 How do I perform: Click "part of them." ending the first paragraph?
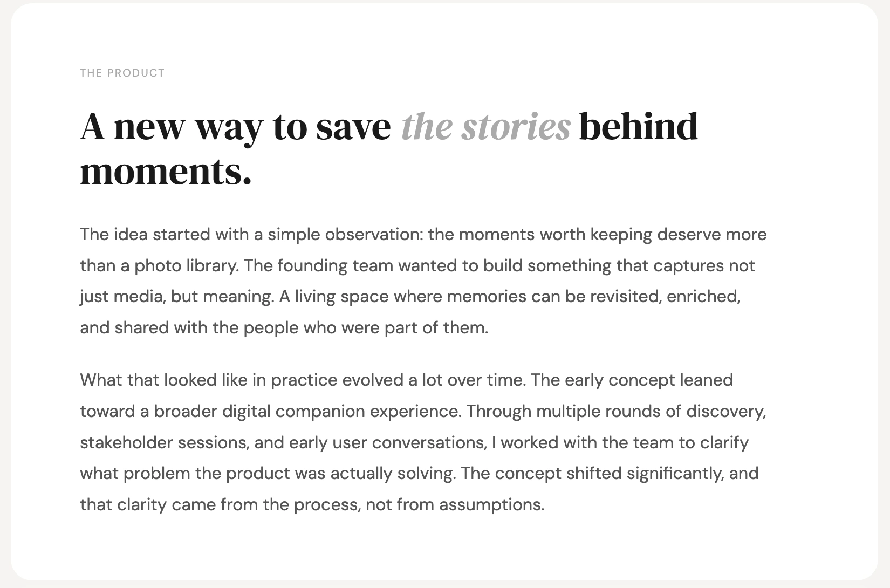click(x=436, y=328)
